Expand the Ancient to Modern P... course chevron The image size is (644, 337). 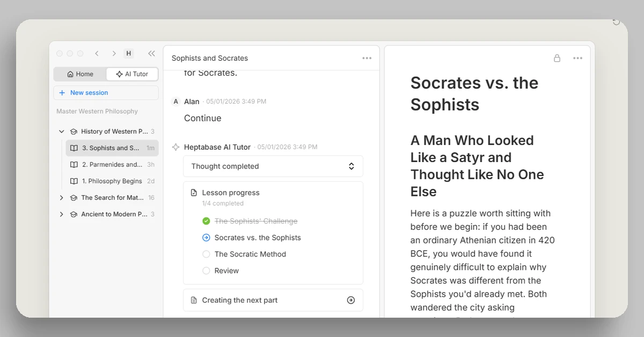(x=62, y=215)
